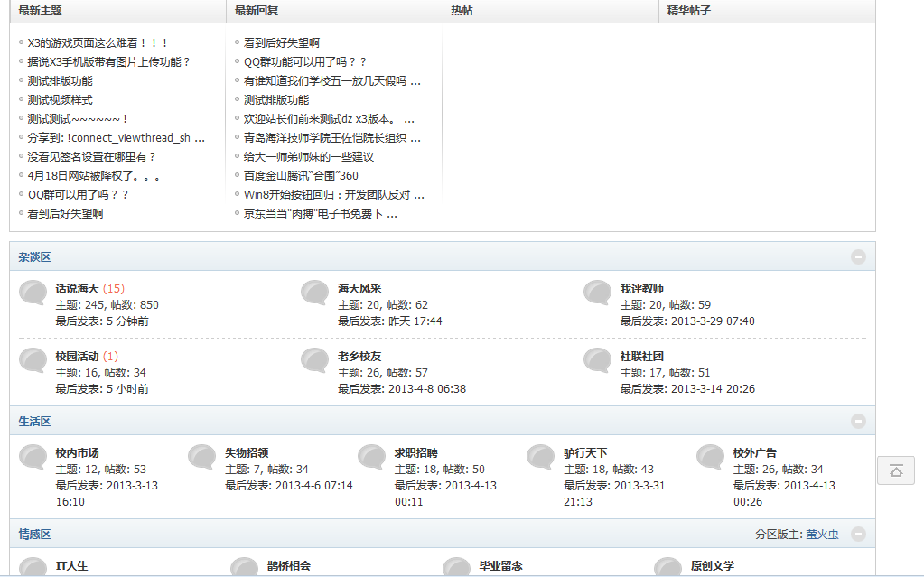The image size is (924, 577).
Task: Open the 情感区 category link
Action: pyautogui.click(x=34, y=535)
